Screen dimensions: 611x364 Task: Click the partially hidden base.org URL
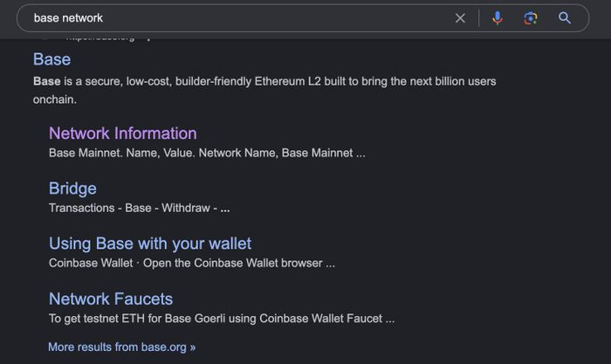[100, 39]
